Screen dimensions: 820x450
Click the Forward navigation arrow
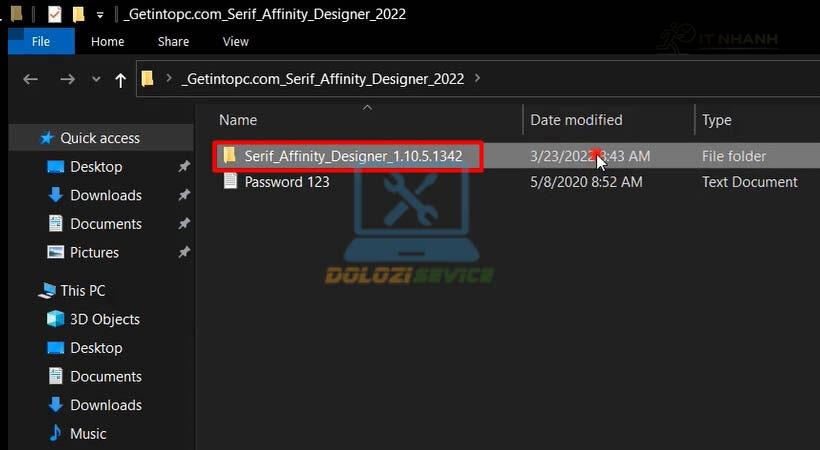(67, 80)
